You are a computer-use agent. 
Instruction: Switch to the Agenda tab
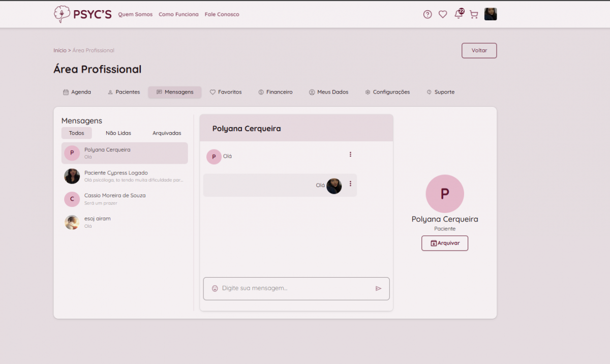point(77,92)
